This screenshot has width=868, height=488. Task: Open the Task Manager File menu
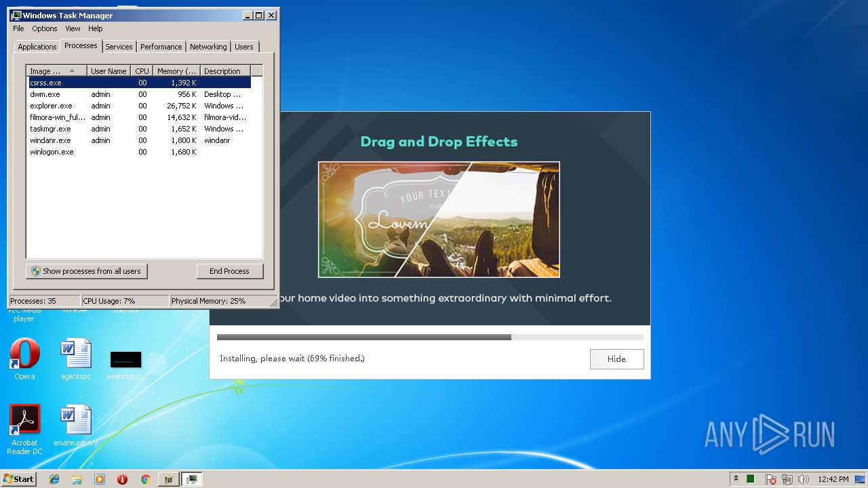18,28
